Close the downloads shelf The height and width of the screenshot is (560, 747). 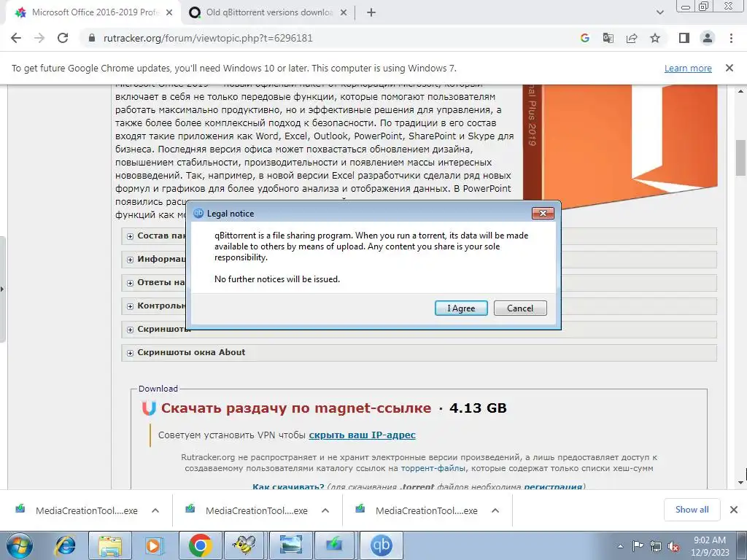point(734,510)
